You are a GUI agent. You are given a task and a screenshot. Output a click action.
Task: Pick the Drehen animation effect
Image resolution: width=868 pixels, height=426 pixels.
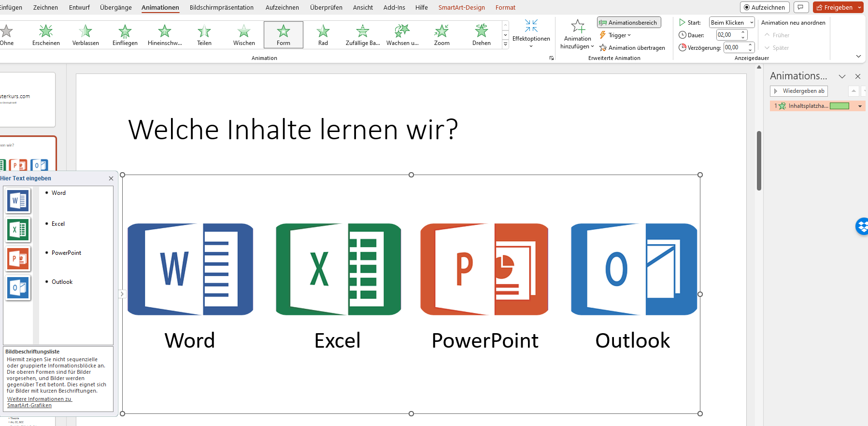481,35
